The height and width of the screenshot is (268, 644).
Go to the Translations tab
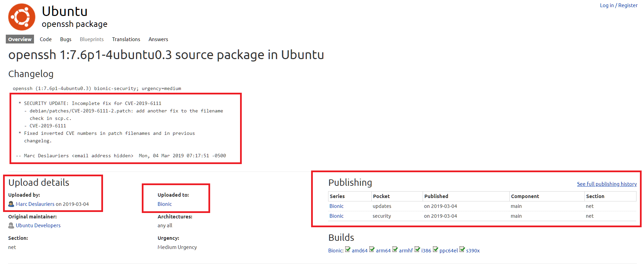(x=126, y=39)
